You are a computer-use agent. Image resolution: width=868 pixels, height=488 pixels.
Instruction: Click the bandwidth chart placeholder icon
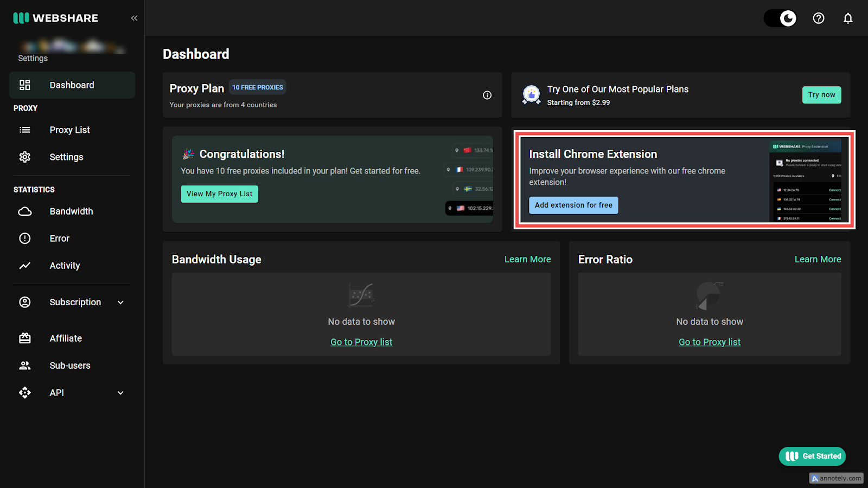coord(361,295)
